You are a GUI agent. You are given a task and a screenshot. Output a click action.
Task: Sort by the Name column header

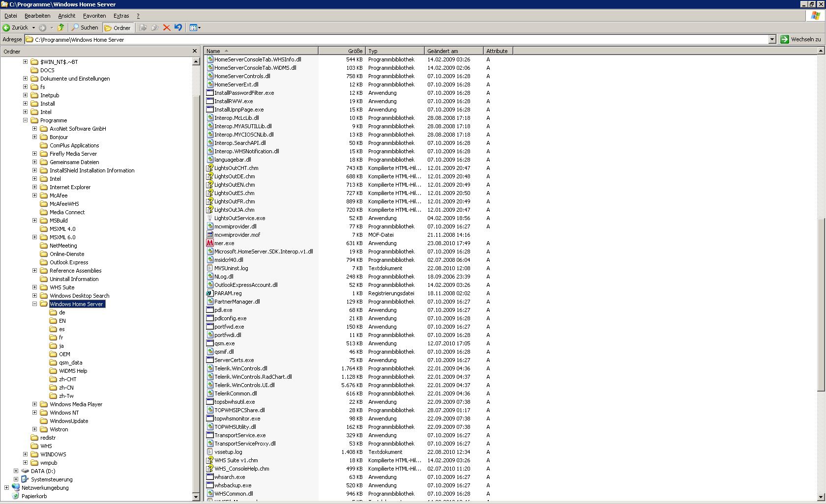(262, 51)
